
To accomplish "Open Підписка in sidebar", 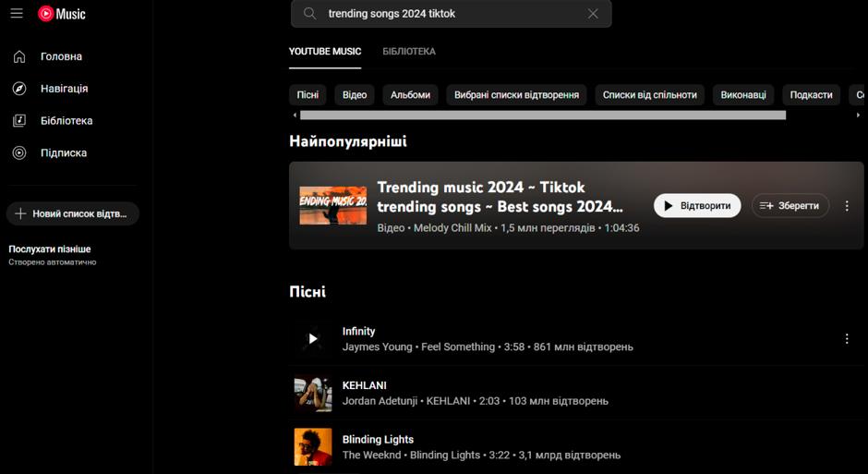I will click(x=64, y=152).
